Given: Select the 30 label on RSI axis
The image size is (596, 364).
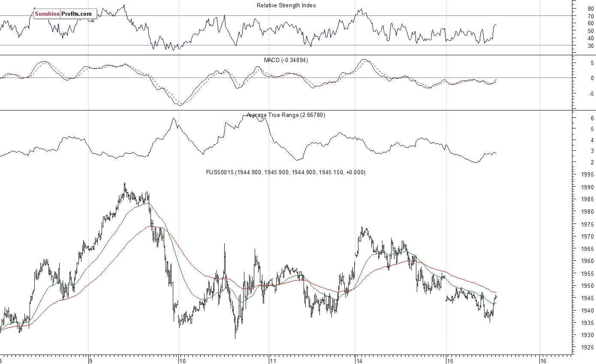Looking at the screenshot, I should tap(591, 46).
